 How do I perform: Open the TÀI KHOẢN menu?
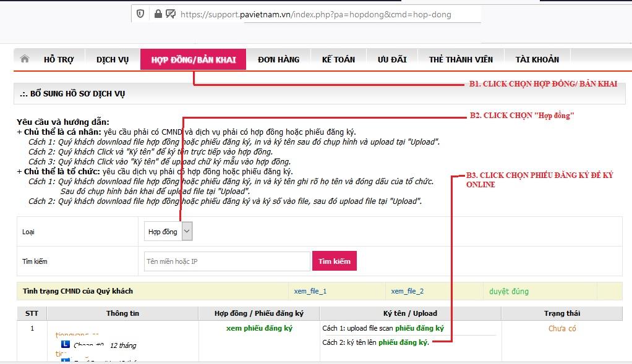click(x=537, y=59)
